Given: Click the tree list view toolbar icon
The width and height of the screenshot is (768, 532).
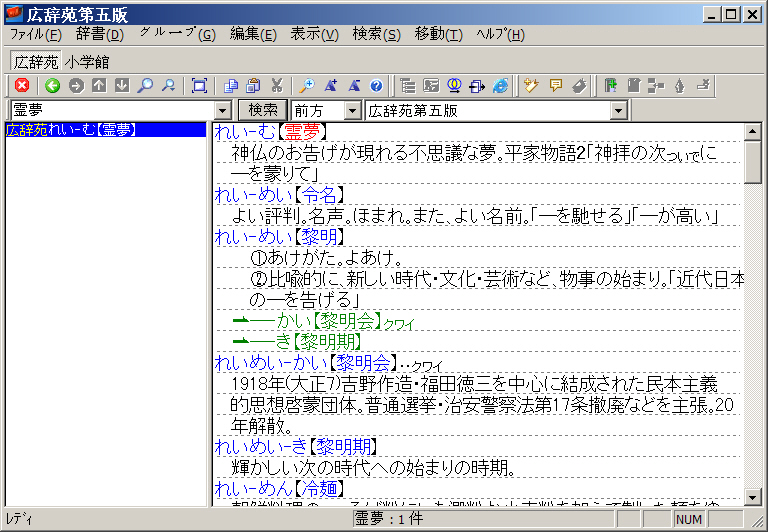Looking at the screenshot, I should [x=408, y=86].
